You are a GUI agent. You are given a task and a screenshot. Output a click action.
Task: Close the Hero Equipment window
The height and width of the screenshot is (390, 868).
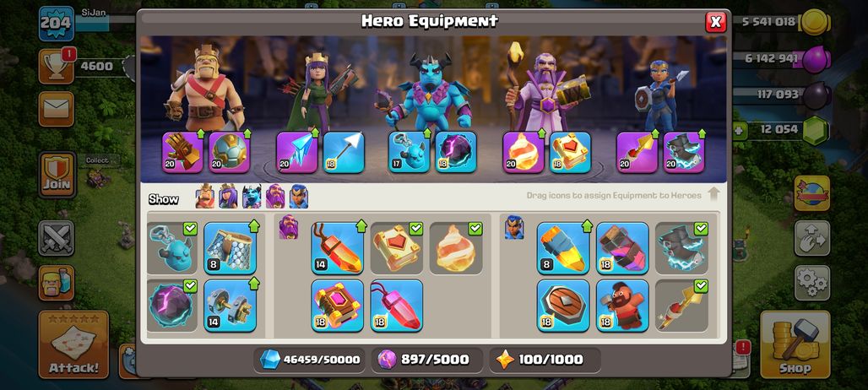tap(716, 22)
